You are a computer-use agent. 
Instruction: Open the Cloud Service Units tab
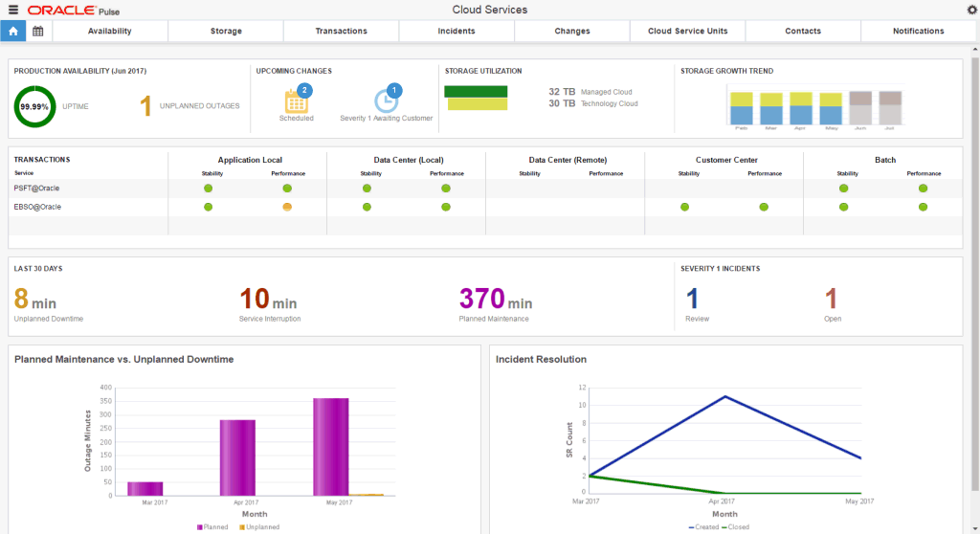[x=687, y=31]
